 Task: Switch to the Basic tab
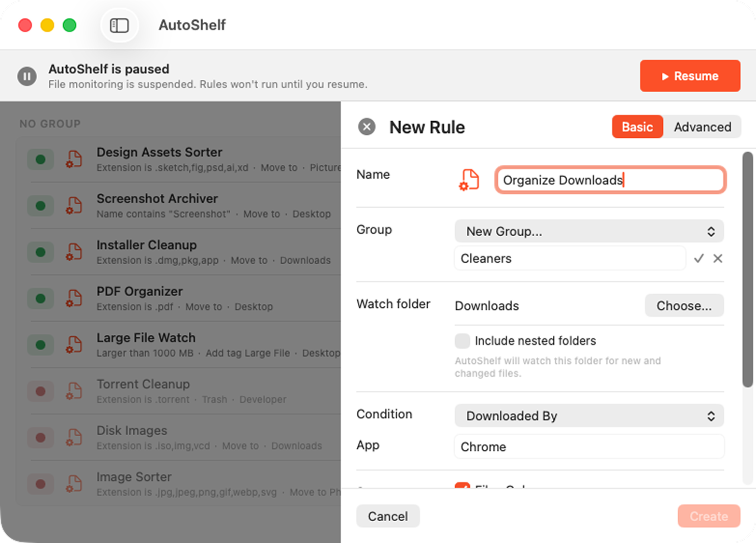[x=637, y=127]
